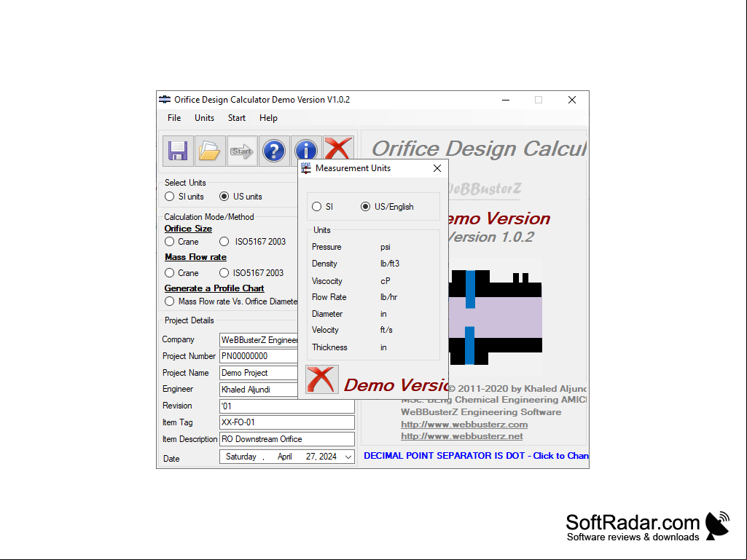The height and width of the screenshot is (560, 747).
Task: Select Mass Flow rate Vs. Orifice Diameter option
Action: pos(170,301)
